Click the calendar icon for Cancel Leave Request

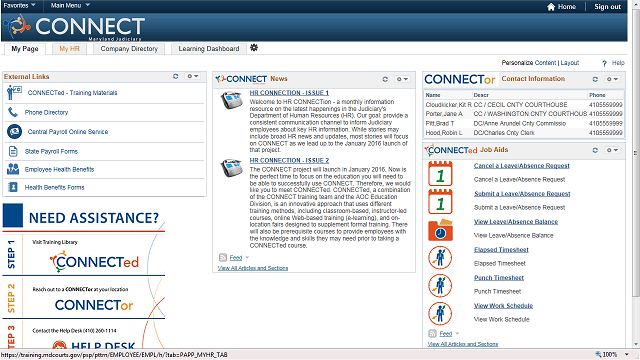coord(440,173)
